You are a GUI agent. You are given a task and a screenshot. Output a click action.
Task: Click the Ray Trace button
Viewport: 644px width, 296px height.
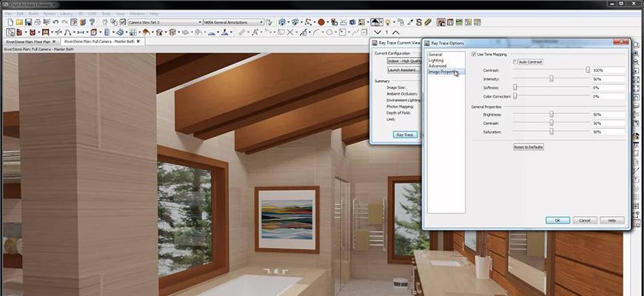(405, 135)
